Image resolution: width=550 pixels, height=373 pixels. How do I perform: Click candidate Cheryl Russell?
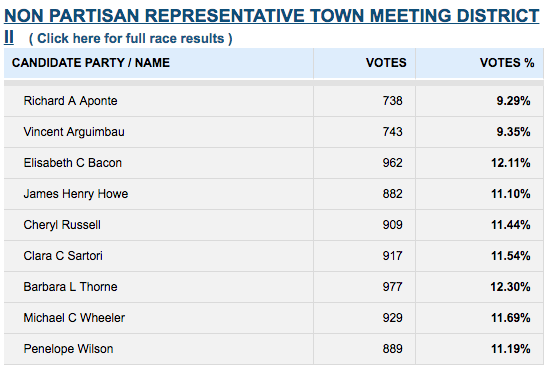click(62, 225)
